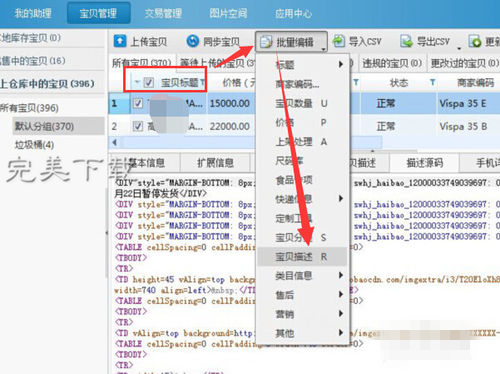Switch to the 宝贝管理 tab
The height and width of the screenshot is (374, 500).
click(x=98, y=13)
